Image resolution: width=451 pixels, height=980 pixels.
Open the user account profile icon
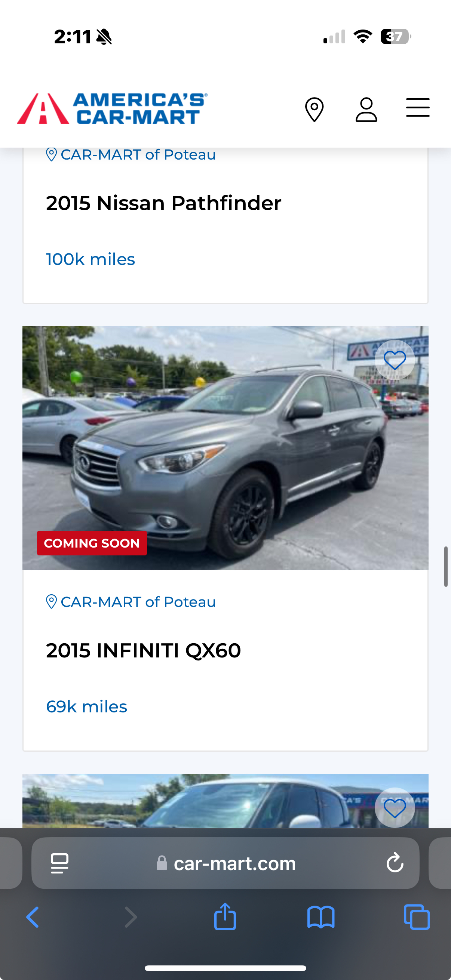(366, 110)
